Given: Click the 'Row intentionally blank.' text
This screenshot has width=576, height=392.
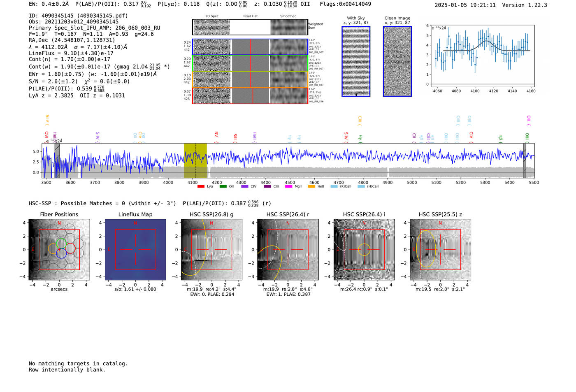Looking at the screenshot, I should point(67,370).
